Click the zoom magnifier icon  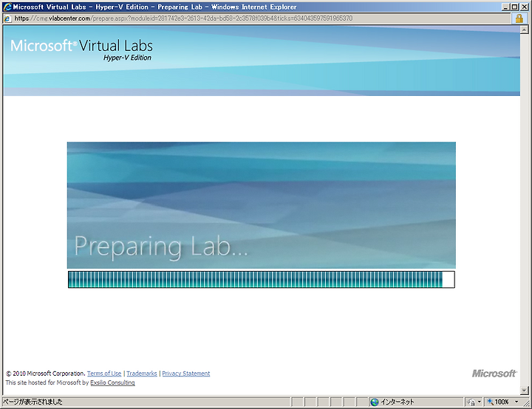[491, 402]
